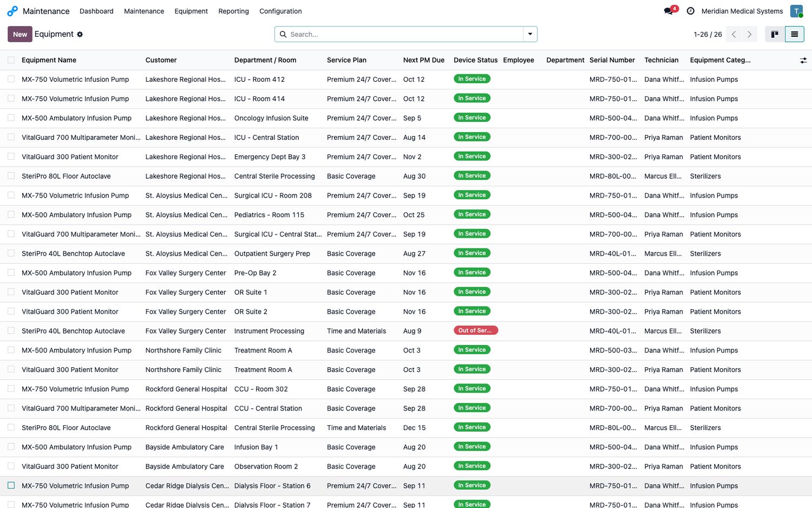Screen dimensions: 812x508
Task: Sort by Service Plan column header
Action: pos(346,60)
